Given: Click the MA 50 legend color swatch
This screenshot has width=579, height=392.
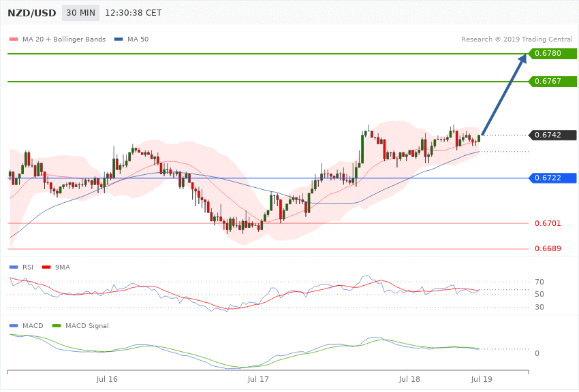Looking at the screenshot, I should 119,39.
